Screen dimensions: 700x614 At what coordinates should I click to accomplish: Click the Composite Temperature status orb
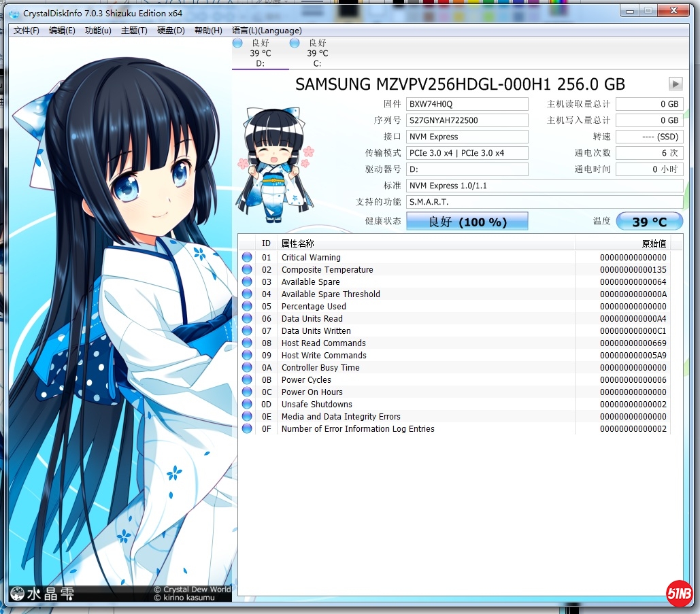point(247,270)
